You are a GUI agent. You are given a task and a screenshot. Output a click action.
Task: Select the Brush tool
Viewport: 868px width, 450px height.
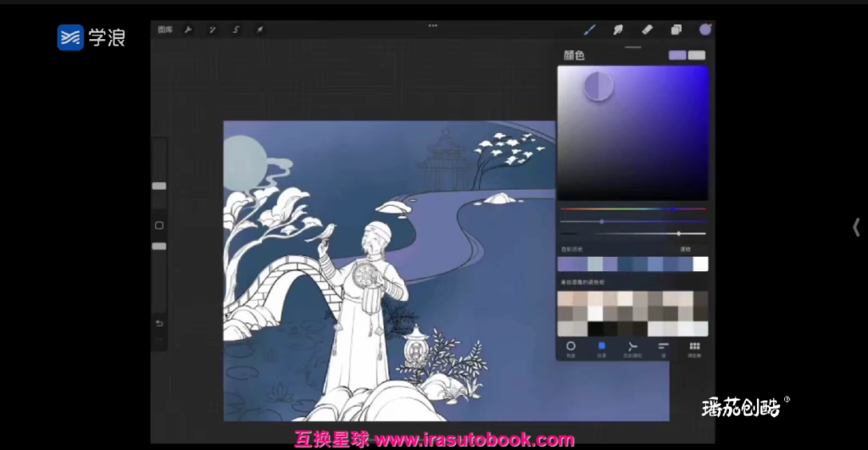click(590, 30)
